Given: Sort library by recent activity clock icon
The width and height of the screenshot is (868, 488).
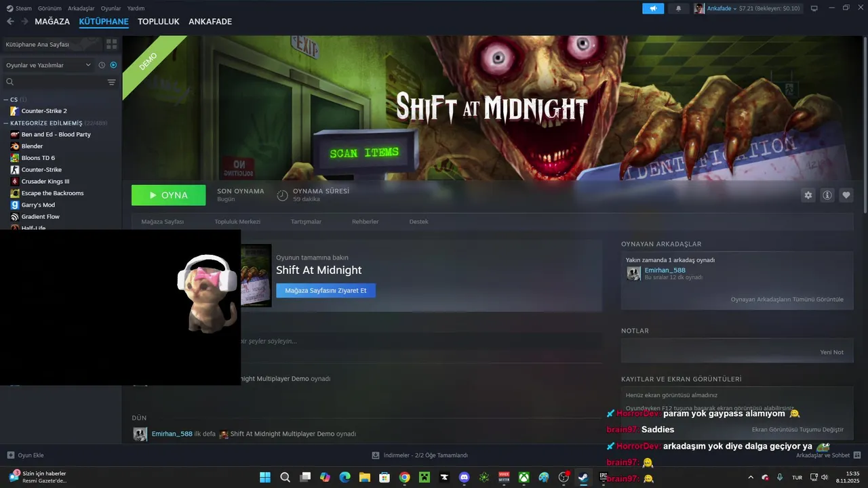Looking at the screenshot, I should 102,65.
